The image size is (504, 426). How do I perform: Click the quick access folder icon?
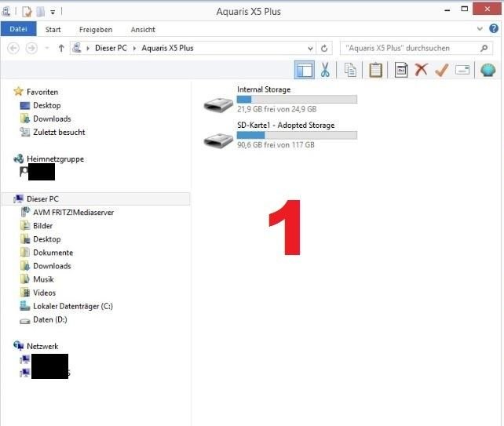pyautogui.click(x=41, y=12)
